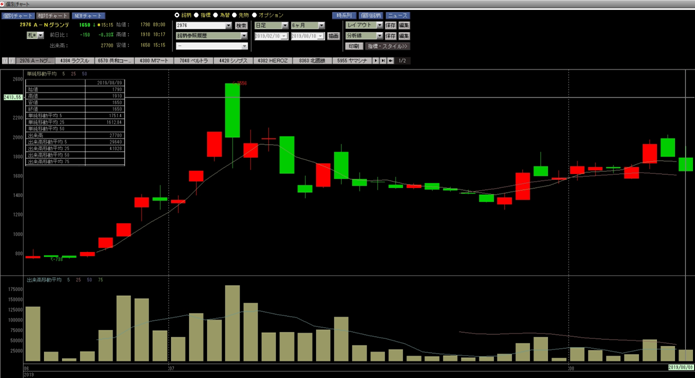Click the tallest volume bar

[x=232, y=323]
